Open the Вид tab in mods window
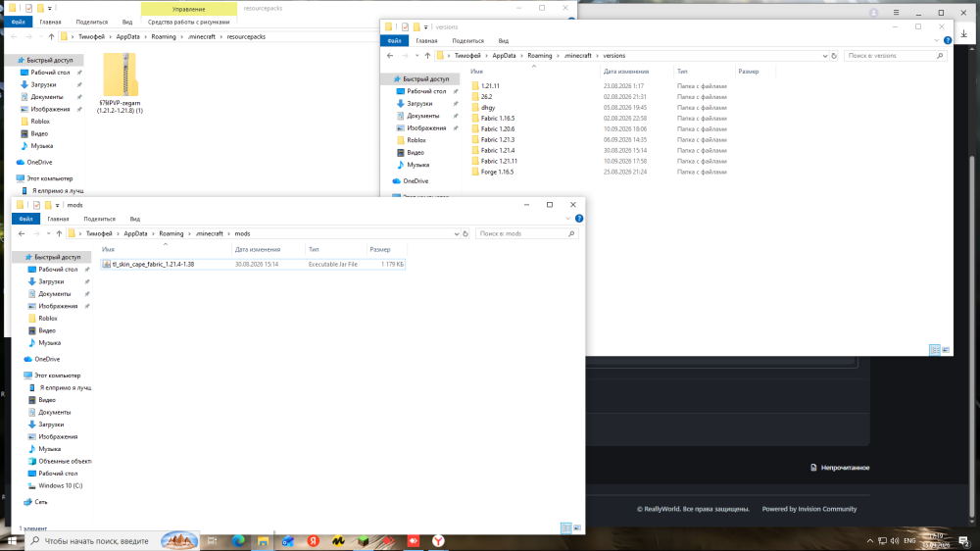Image resolution: width=980 pixels, height=551 pixels. coord(135,219)
